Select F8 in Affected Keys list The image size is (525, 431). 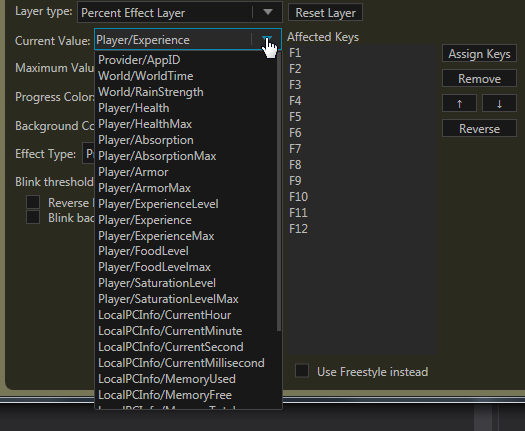coord(362,165)
